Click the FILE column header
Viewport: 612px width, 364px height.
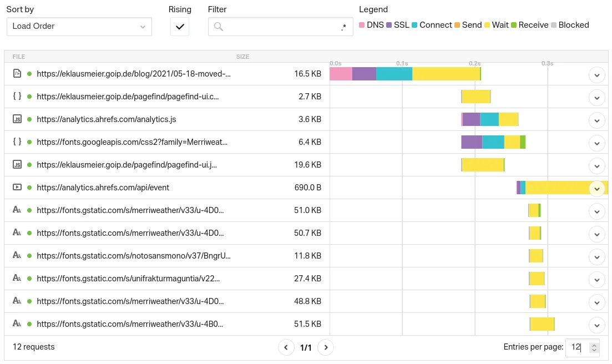tap(19, 57)
